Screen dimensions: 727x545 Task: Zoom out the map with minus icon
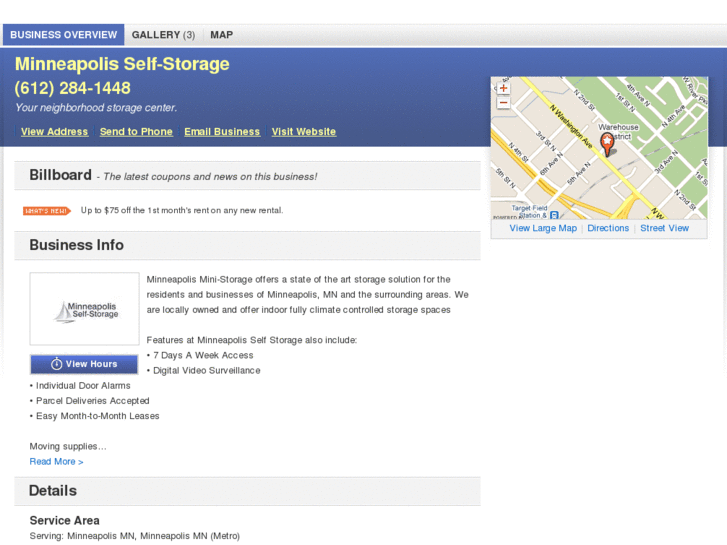pyautogui.click(x=503, y=103)
